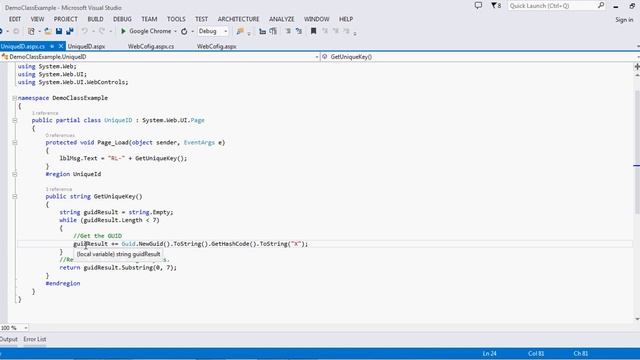The height and width of the screenshot is (360, 640).
Task: Open the BUILD menu
Action: click(95, 19)
